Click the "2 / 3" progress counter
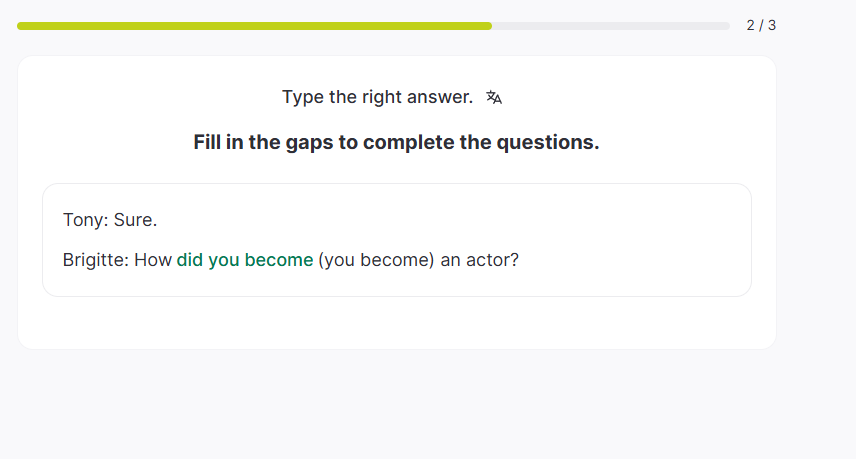856x459 pixels. pyautogui.click(x=761, y=25)
